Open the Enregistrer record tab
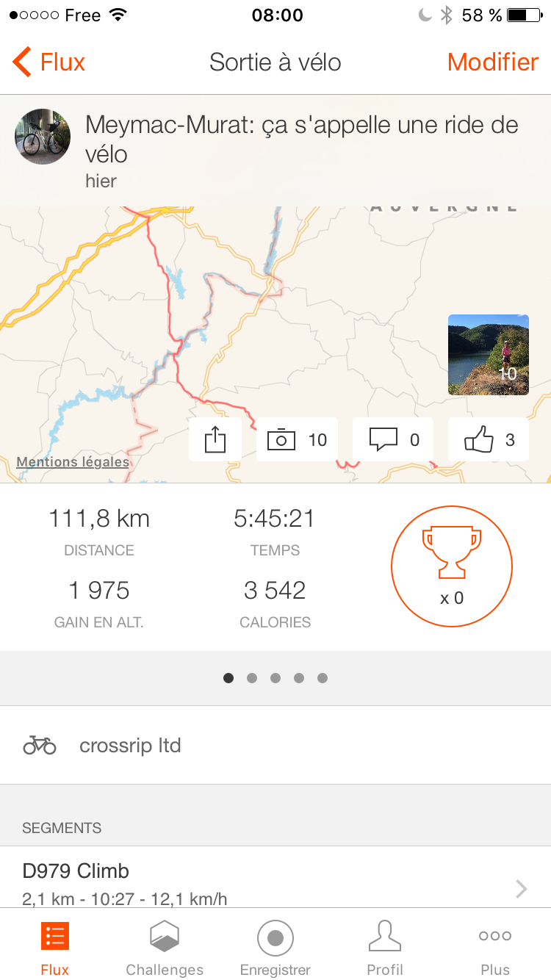Screen dimensions: 551x980 point(275,948)
